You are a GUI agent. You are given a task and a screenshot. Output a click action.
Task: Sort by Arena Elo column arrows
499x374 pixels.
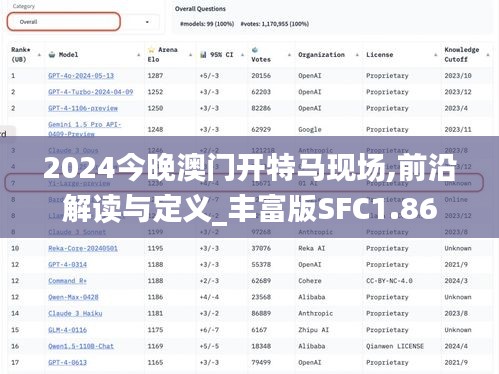click(x=190, y=55)
